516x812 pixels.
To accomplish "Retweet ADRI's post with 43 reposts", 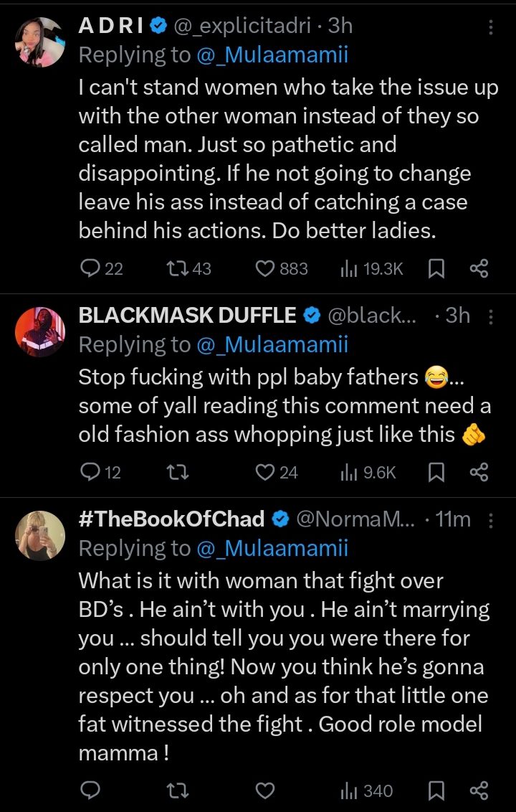I will coord(174,269).
